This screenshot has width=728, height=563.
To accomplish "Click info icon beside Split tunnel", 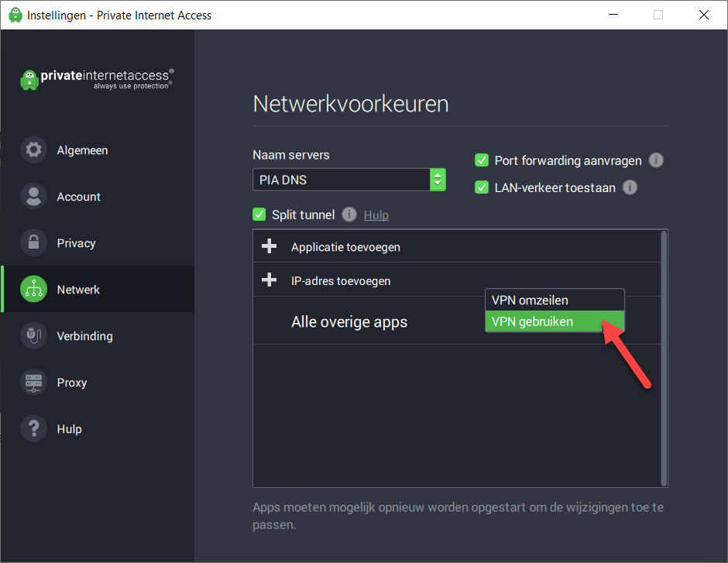I will click(x=349, y=215).
